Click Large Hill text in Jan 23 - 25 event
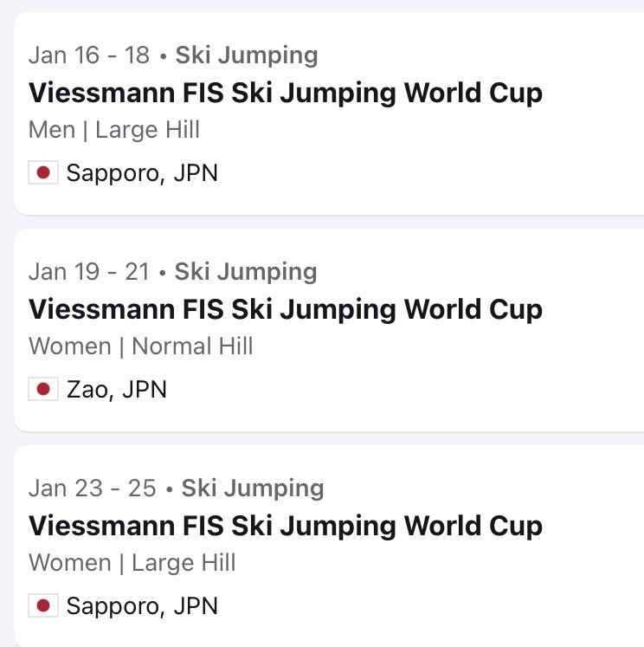 coord(184,563)
